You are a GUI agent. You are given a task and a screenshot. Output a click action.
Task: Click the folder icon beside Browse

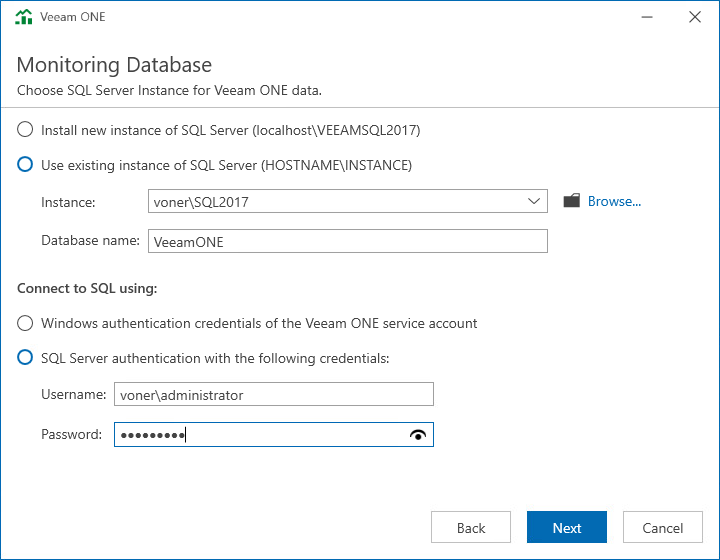[x=572, y=201]
